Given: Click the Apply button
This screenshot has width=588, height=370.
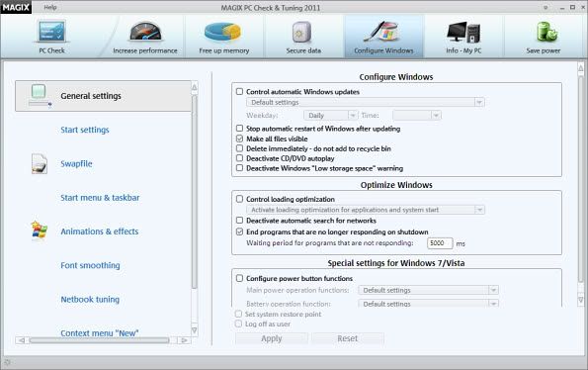Looking at the screenshot, I should pos(272,338).
